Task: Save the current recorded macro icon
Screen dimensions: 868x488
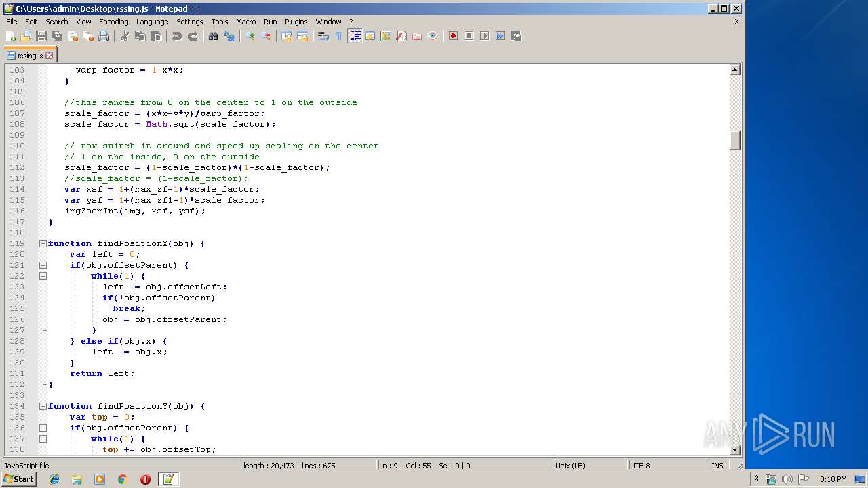Action: [515, 36]
